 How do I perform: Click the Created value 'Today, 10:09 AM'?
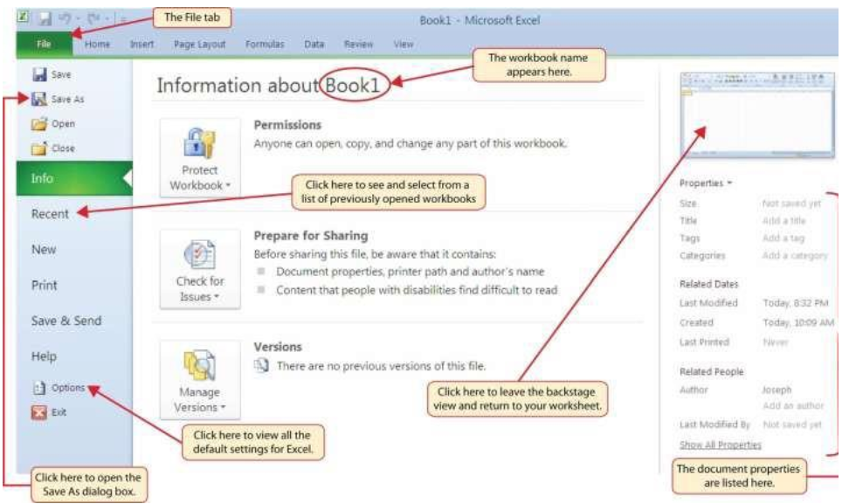798,322
